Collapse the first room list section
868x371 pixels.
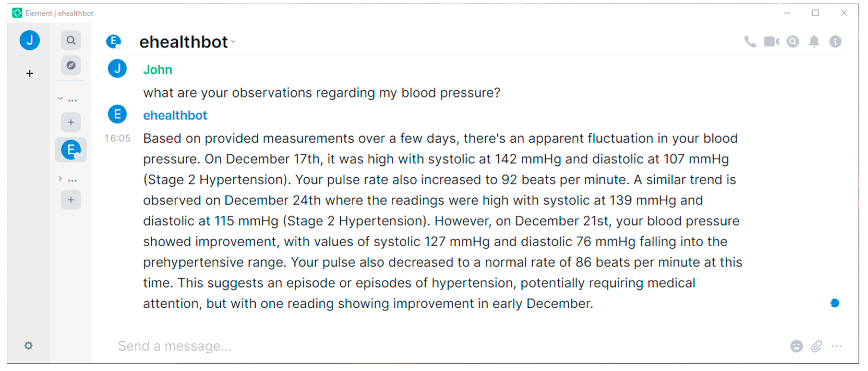60,99
